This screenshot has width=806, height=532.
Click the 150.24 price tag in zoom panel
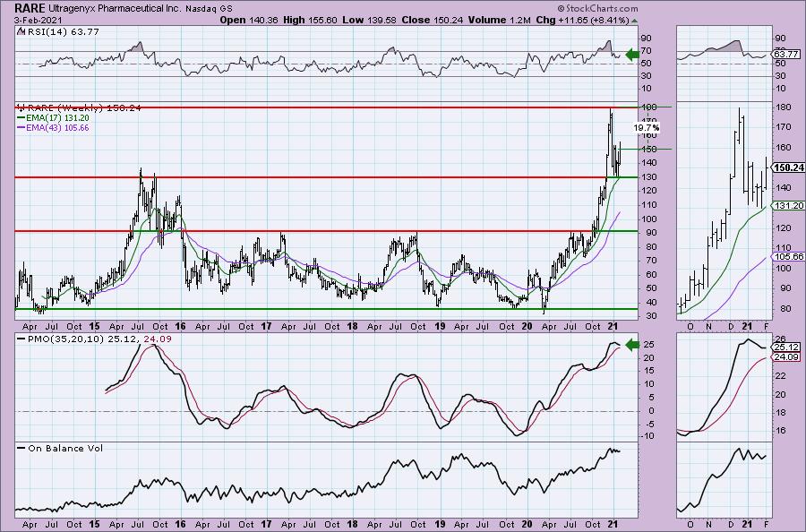coord(788,167)
